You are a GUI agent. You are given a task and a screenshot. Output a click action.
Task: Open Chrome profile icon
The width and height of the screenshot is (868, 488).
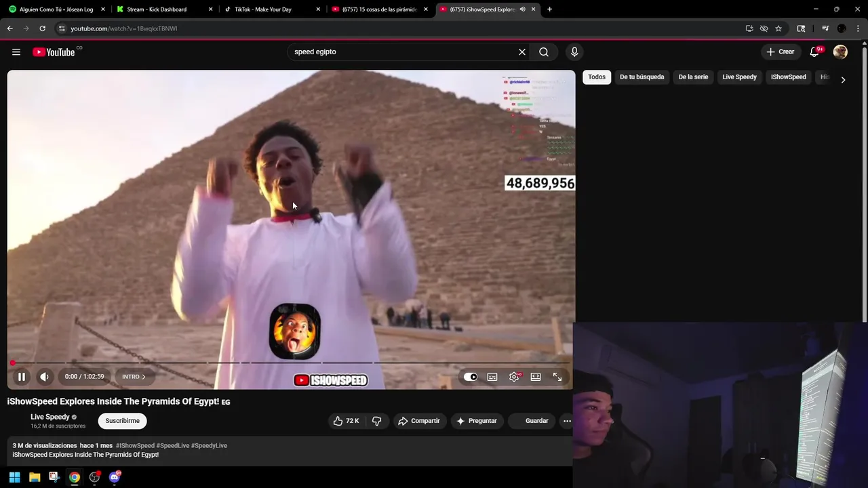tap(842, 28)
